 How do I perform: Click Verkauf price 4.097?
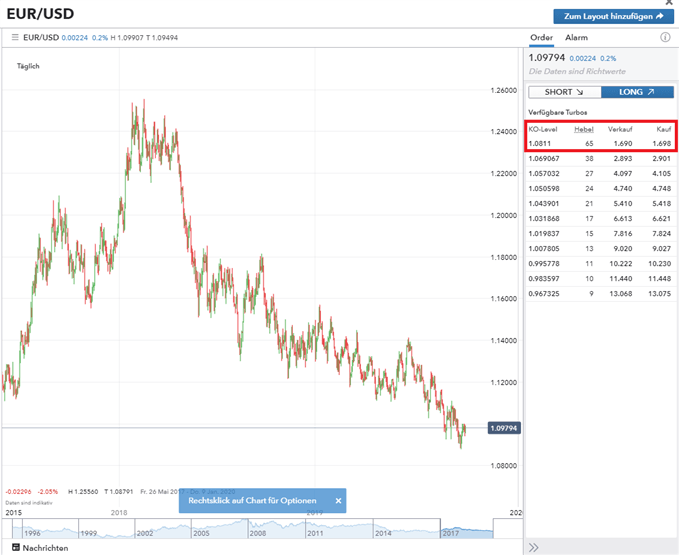[x=623, y=174]
